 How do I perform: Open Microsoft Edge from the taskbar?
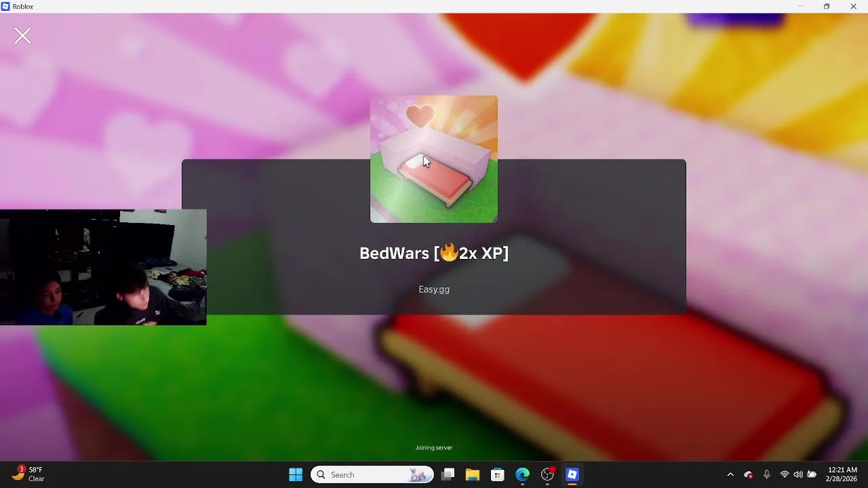(x=522, y=474)
